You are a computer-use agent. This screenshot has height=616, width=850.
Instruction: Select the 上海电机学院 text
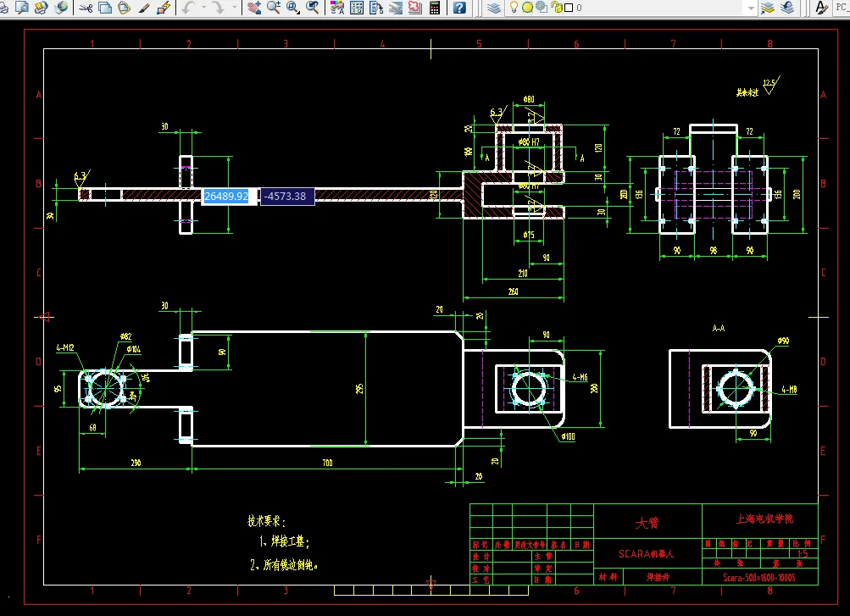pos(764,519)
